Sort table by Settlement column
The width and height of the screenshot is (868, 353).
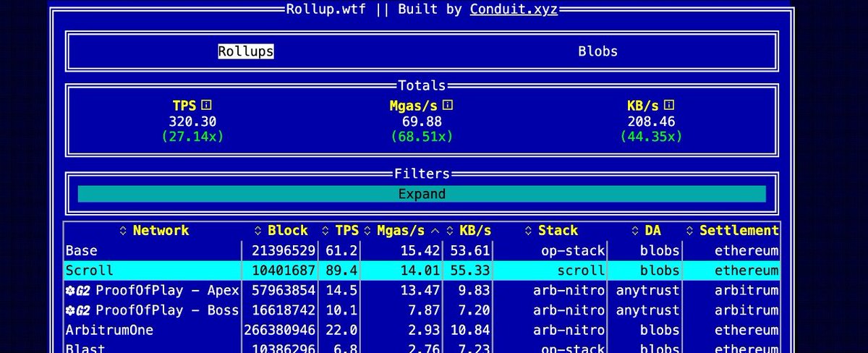(x=732, y=231)
